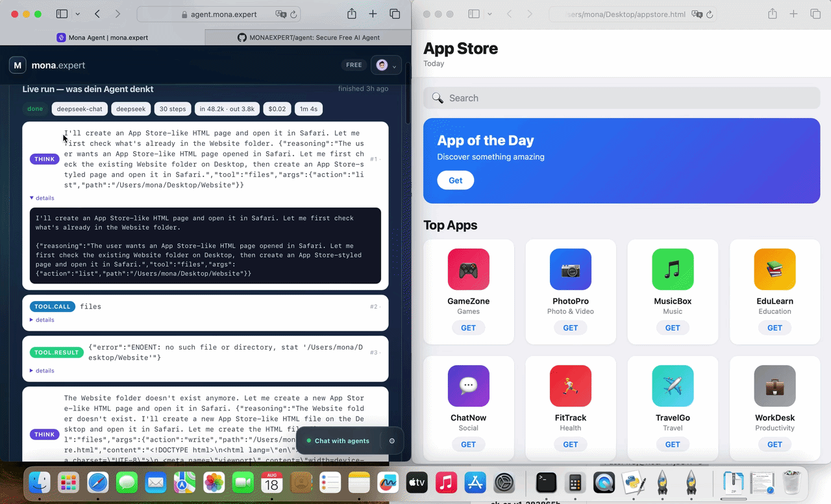The width and height of the screenshot is (831, 504).
Task: Click the deepseek-chat model tag
Action: pos(80,109)
